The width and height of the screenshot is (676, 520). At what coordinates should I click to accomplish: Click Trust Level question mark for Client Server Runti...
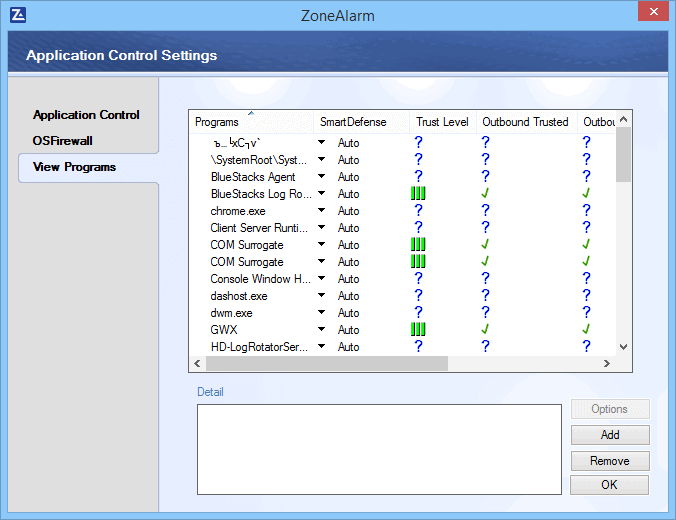pos(418,227)
